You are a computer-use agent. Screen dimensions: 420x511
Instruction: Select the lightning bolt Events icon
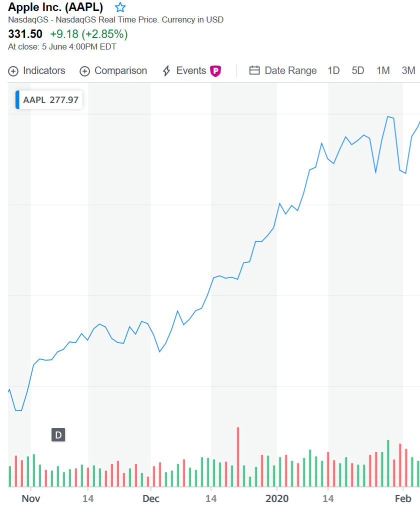point(165,70)
